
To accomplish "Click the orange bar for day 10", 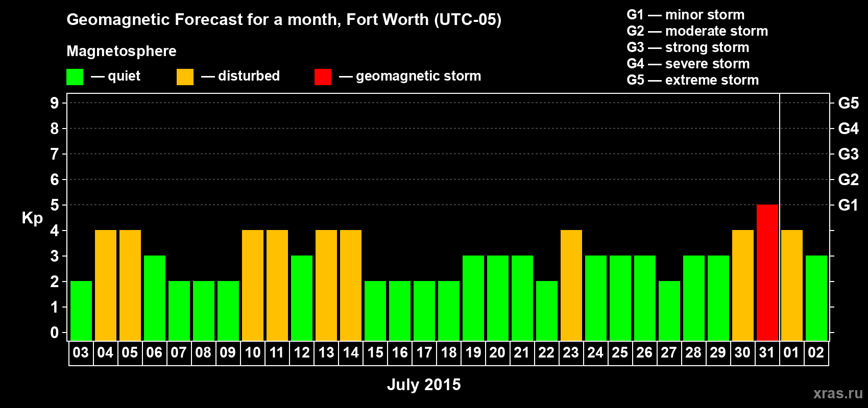I will (253, 285).
